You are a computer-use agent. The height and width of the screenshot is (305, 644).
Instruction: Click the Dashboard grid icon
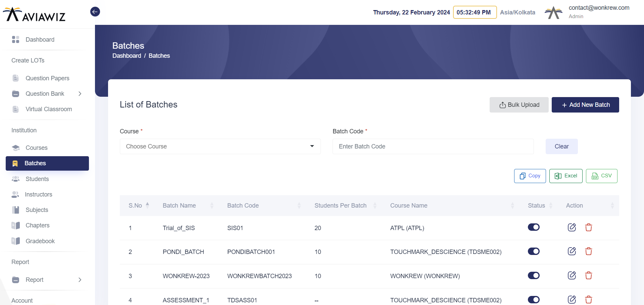click(15, 40)
